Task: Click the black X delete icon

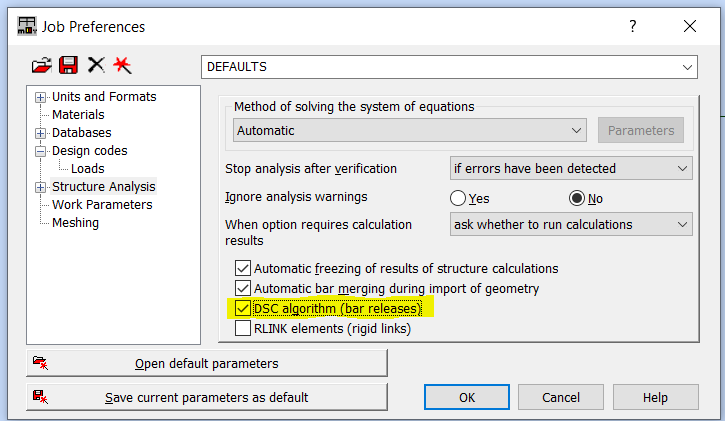Action: click(x=96, y=66)
